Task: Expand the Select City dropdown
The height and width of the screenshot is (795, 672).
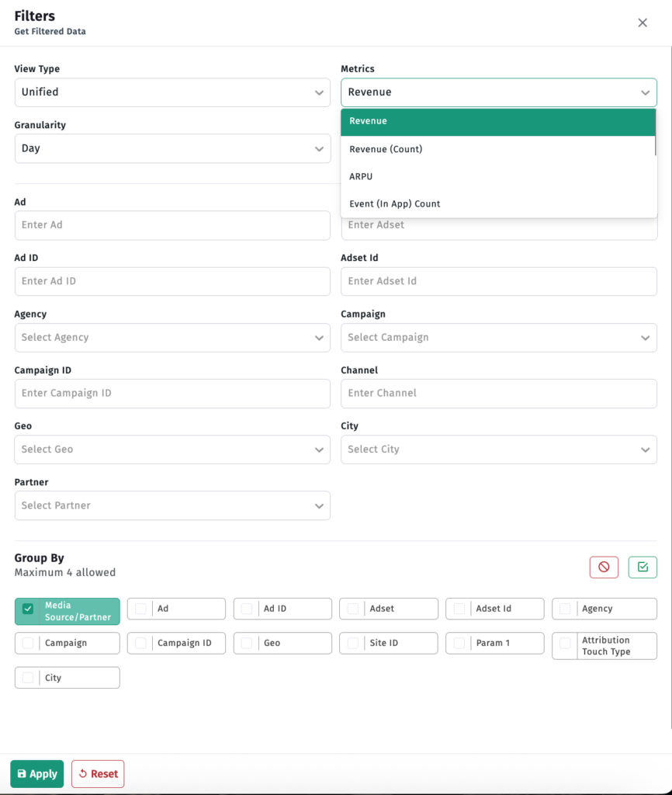Action: tap(499, 450)
